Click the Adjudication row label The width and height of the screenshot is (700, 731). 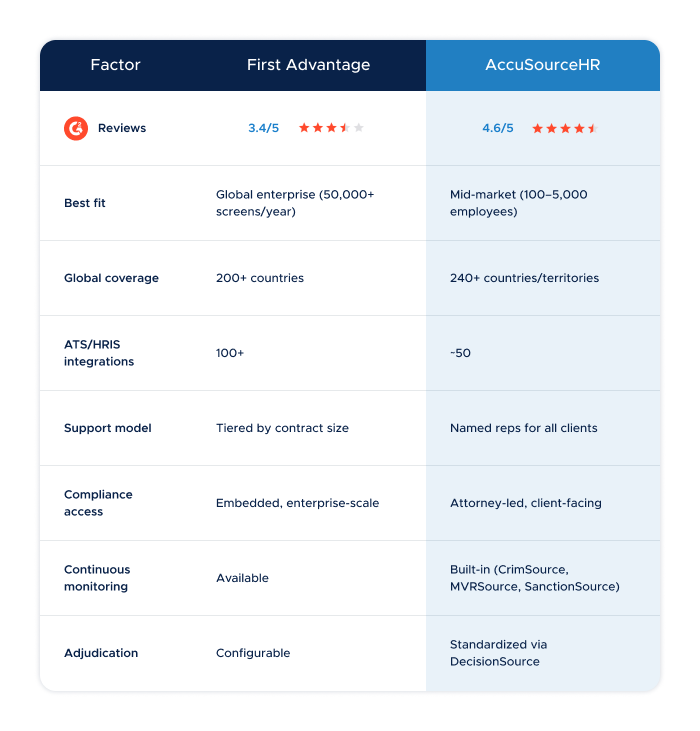[x=101, y=653]
